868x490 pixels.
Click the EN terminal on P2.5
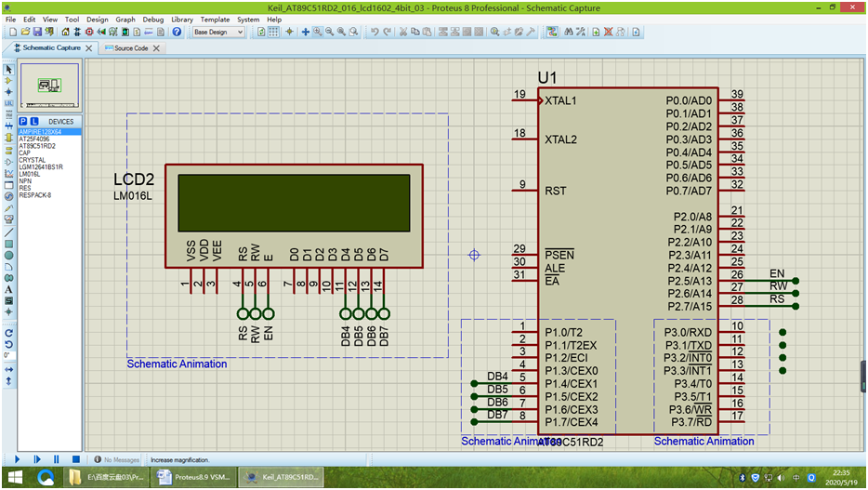[x=796, y=281]
